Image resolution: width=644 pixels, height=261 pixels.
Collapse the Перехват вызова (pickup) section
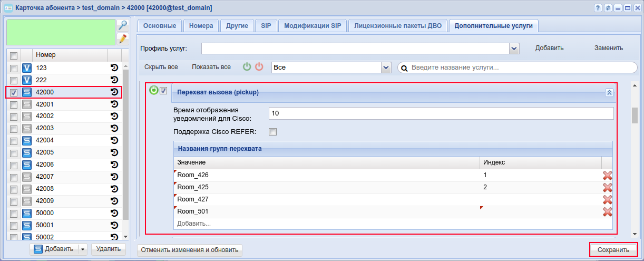[609, 92]
